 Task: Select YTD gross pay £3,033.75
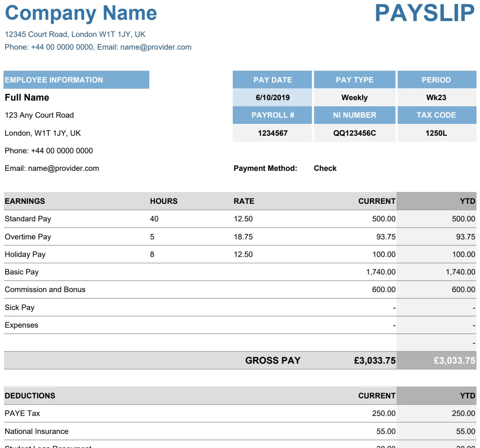455,361
